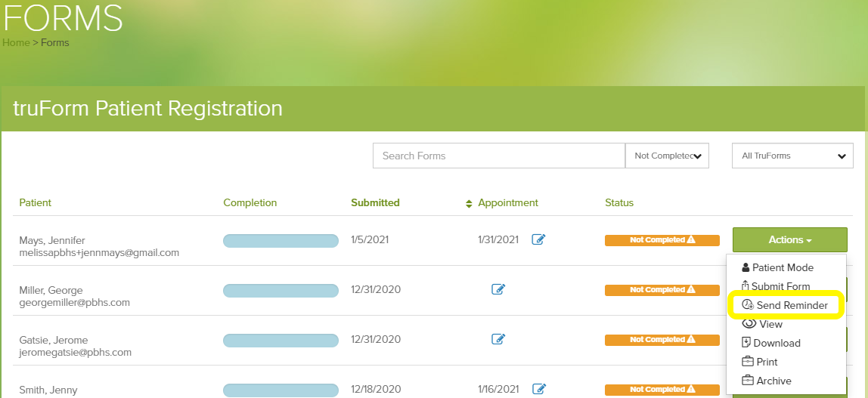The image size is (868, 398).
Task: Choose Print in the Actions menu
Action: [767, 362]
